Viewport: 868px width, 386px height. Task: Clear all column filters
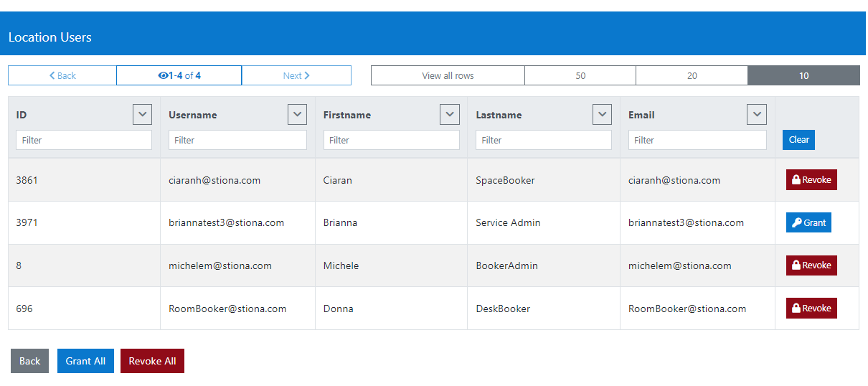click(x=798, y=140)
